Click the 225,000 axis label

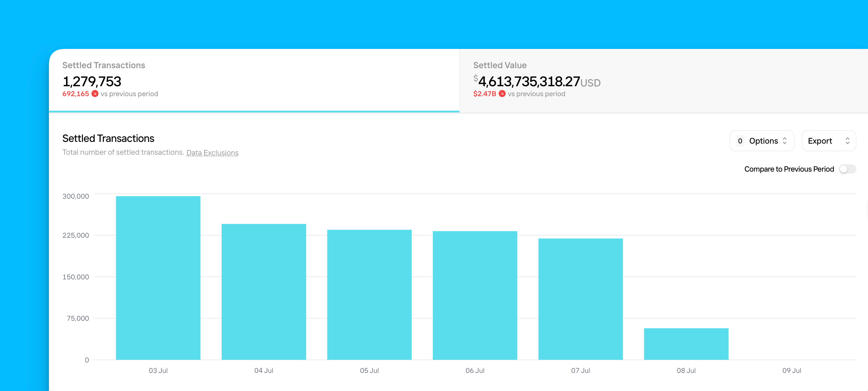[x=75, y=235]
